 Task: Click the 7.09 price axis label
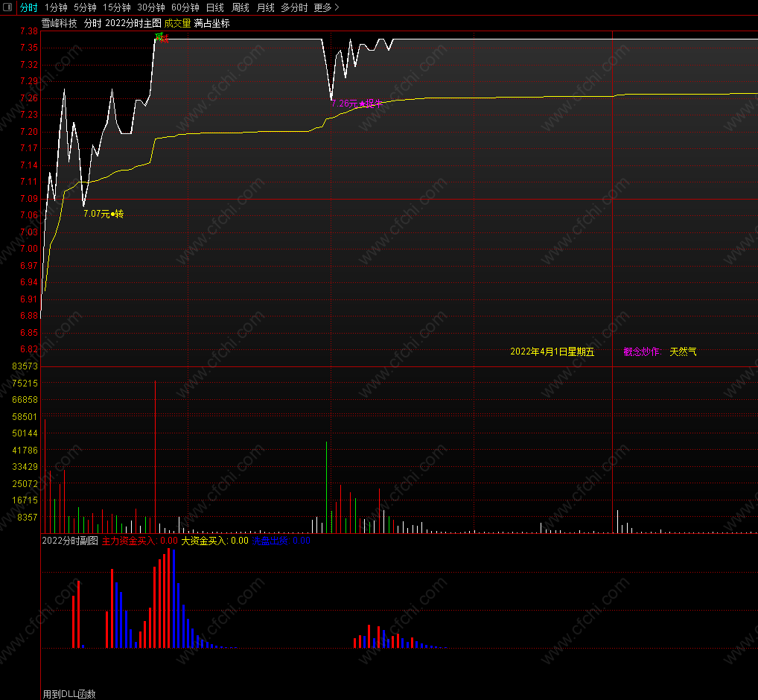29,199
